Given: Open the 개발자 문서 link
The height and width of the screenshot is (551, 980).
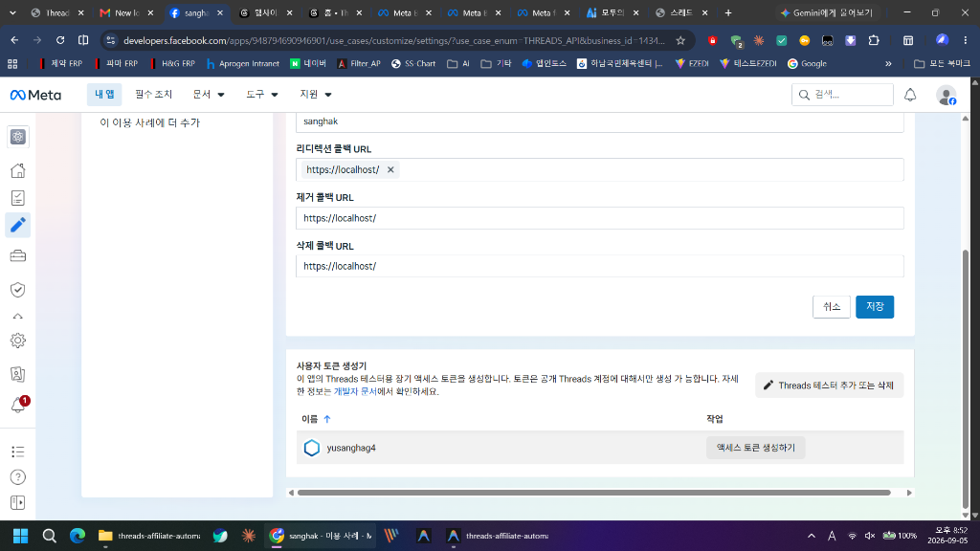Looking at the screenshot, I should click(355, 391).
